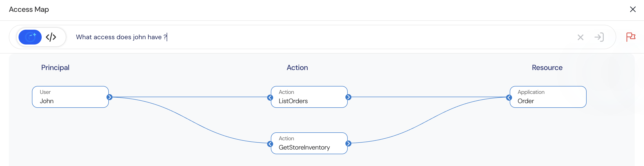Click the Resource column header

(x=547, y=68)
